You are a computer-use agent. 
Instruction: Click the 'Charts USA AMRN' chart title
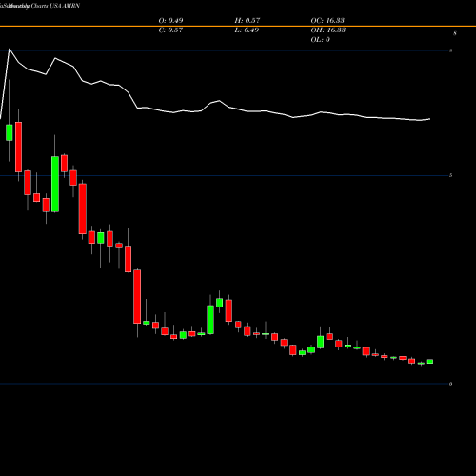coord(55,6)
